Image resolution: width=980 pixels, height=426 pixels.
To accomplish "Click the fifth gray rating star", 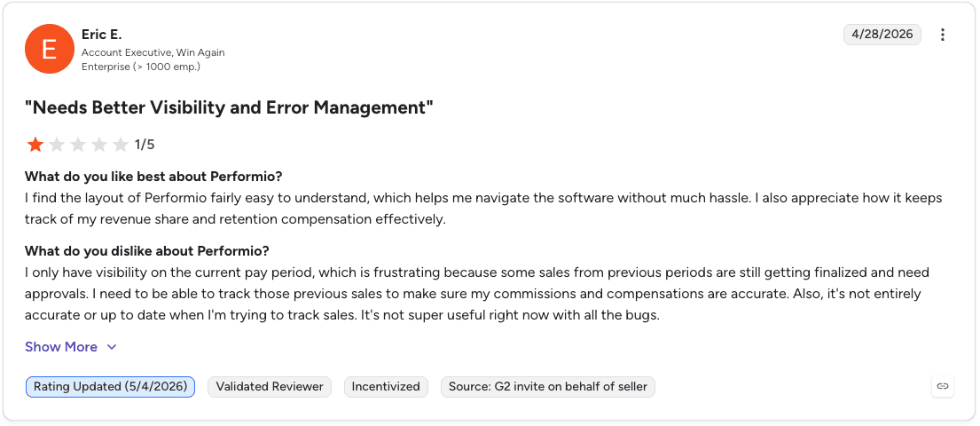I will tap(121, 146).
